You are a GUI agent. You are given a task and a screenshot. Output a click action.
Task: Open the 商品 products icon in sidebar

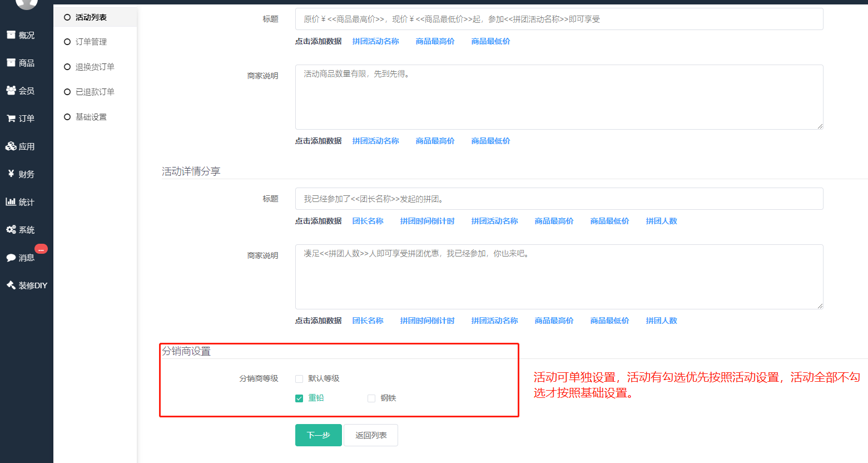(x=11, y=63)
